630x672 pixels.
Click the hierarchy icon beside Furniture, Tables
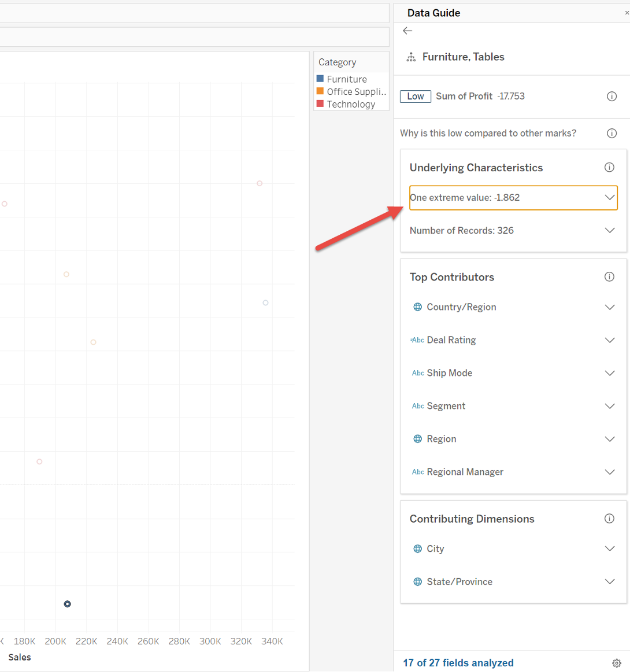[411, 57]
